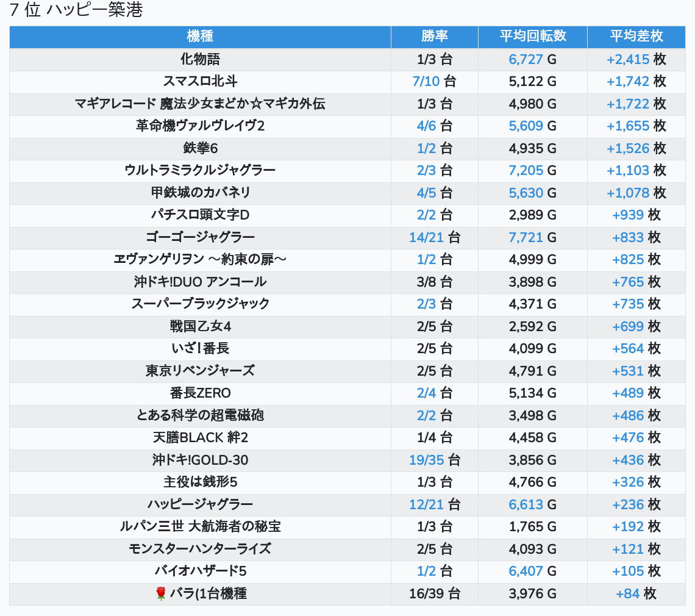This screenshot has height=616, width=695.
Task: Click 6,613 spins value for ハッピージャグラー
Action: (x=526, y=504)
